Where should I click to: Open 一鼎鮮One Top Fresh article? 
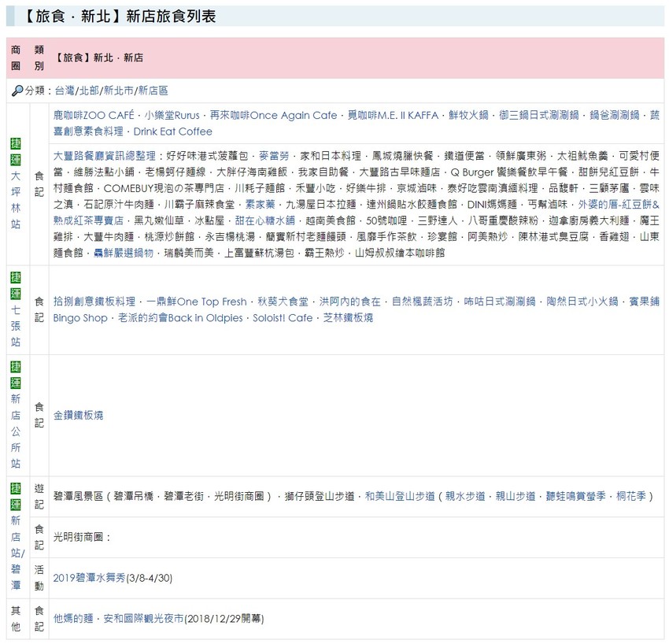(x=196, y=302)
